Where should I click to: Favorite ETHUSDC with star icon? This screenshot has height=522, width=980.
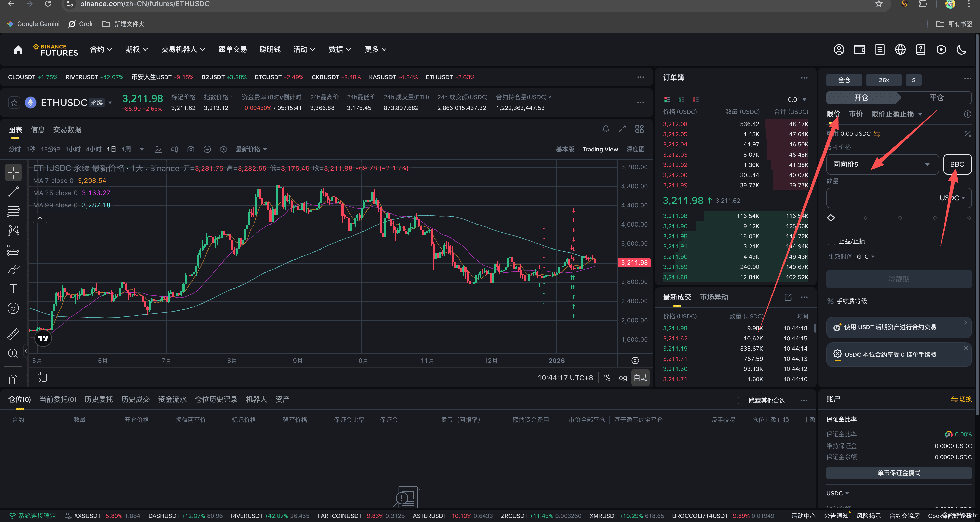[x=14, y=103]
